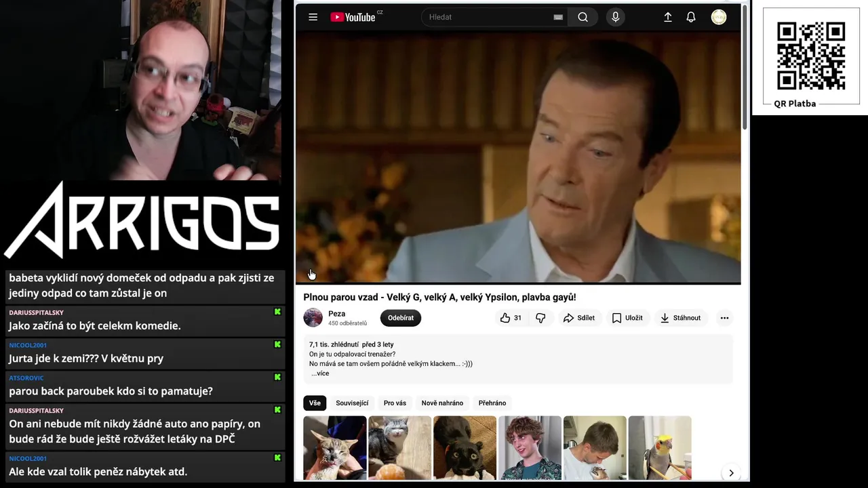
Task: Open the black cat thumbnail
Action: 465,448
